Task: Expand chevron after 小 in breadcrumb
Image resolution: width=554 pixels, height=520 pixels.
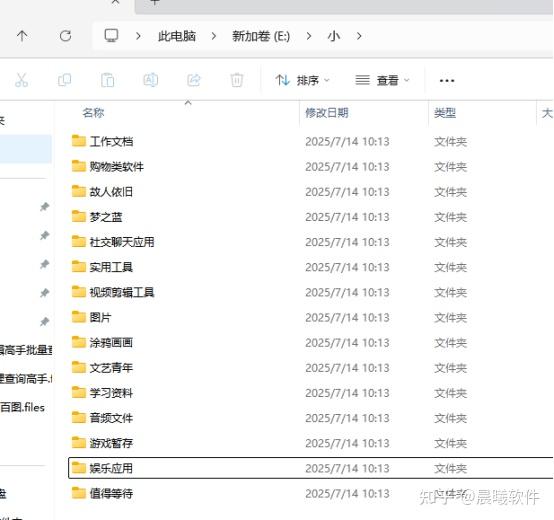Action: click(x=359, y=36)
